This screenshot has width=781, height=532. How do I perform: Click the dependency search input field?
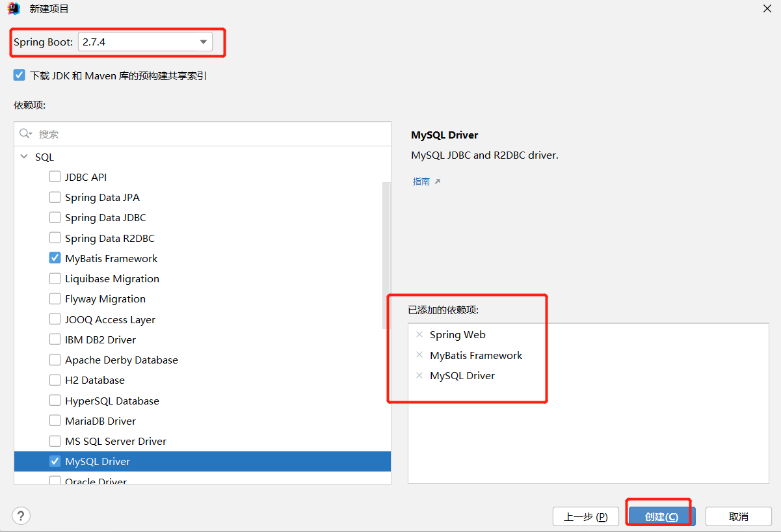pyautogui.click(x=208, y=134)
